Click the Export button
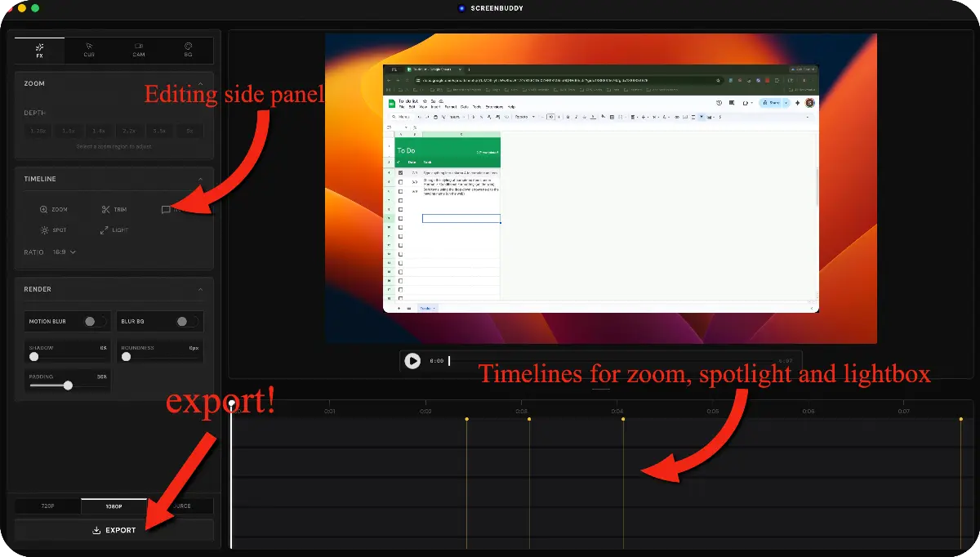 click(x=114, y=529)
